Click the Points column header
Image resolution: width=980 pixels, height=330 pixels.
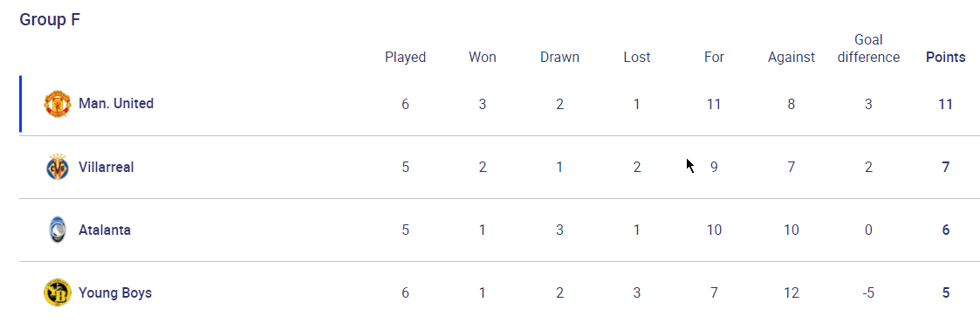(946, 58)
